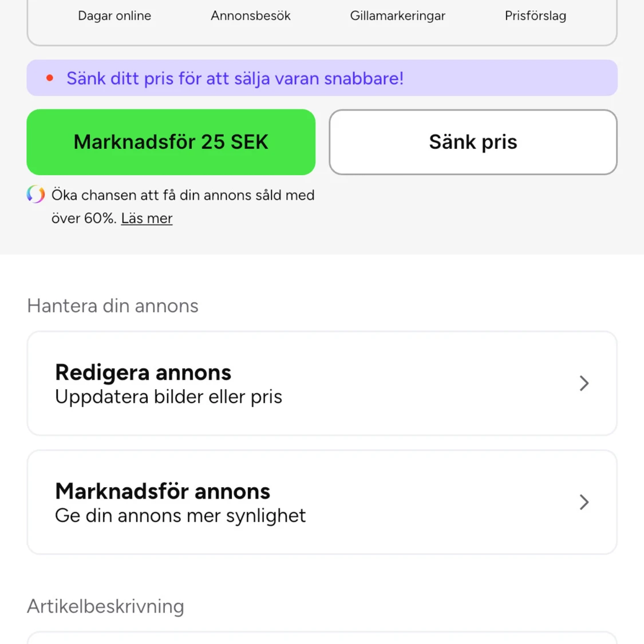Open the chevron arrow beside Redigera annons

584,383
